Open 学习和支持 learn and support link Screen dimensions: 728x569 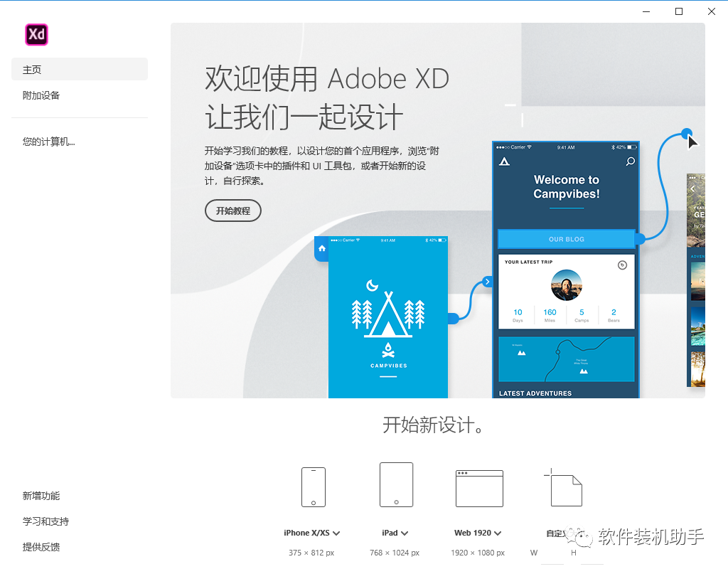pos(45,521)
